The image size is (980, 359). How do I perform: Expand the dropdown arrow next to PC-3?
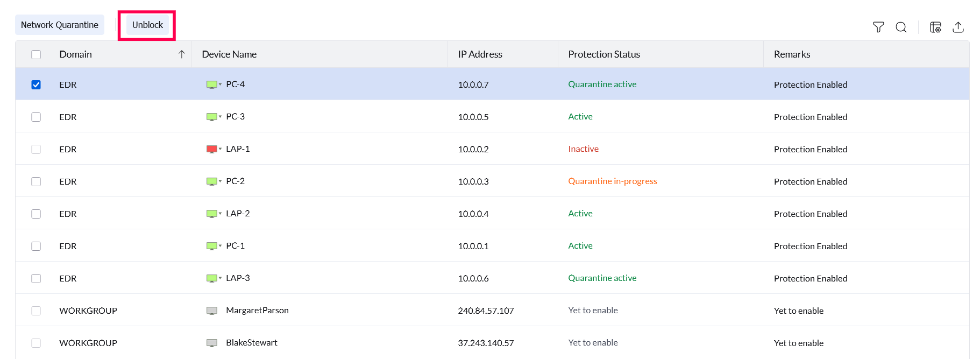tap(219, 116)
